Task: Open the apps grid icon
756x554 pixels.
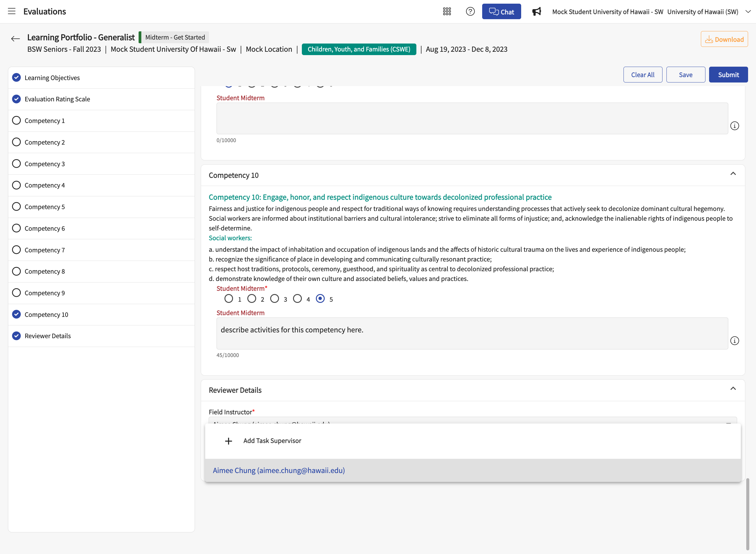Action: (x=447, y=11)
